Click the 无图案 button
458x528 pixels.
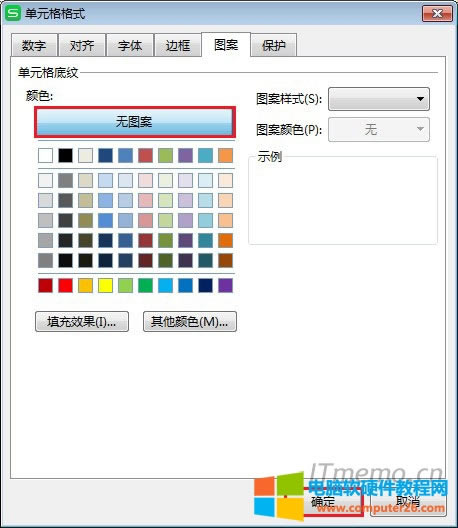[135, 122]
